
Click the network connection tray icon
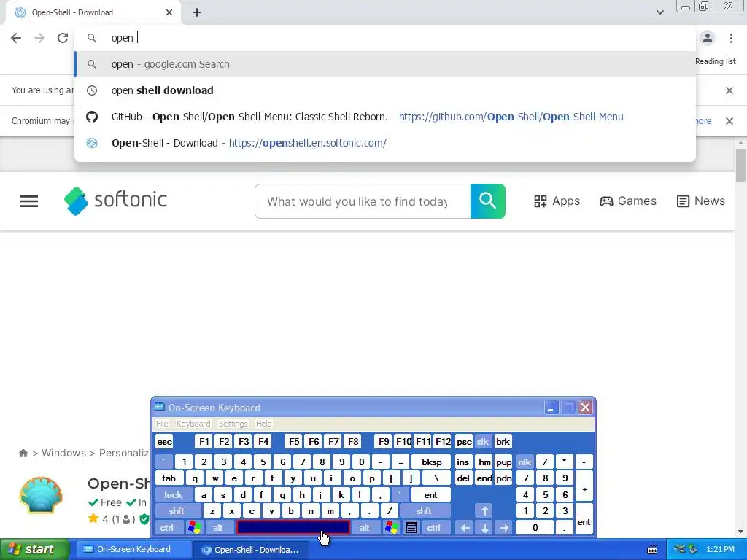(x=679, y=549)
